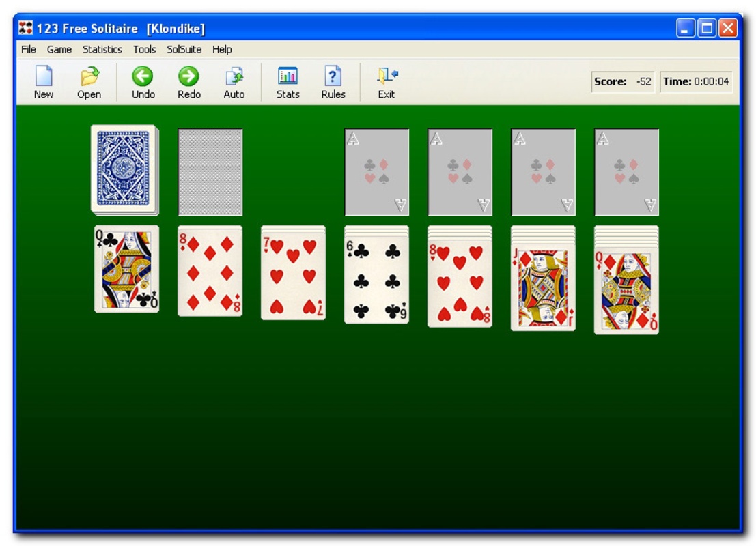Open the File menu

(29, 49)
